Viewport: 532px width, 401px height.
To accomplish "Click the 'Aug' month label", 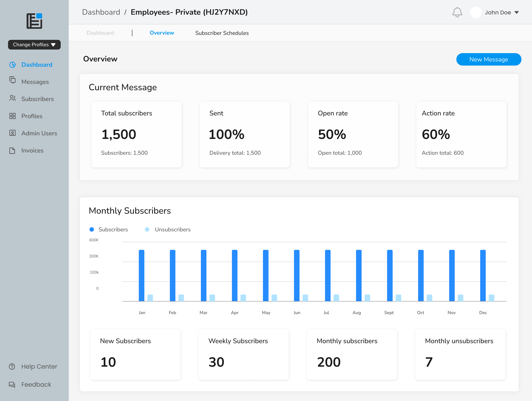I will click(x=357, y=313).
